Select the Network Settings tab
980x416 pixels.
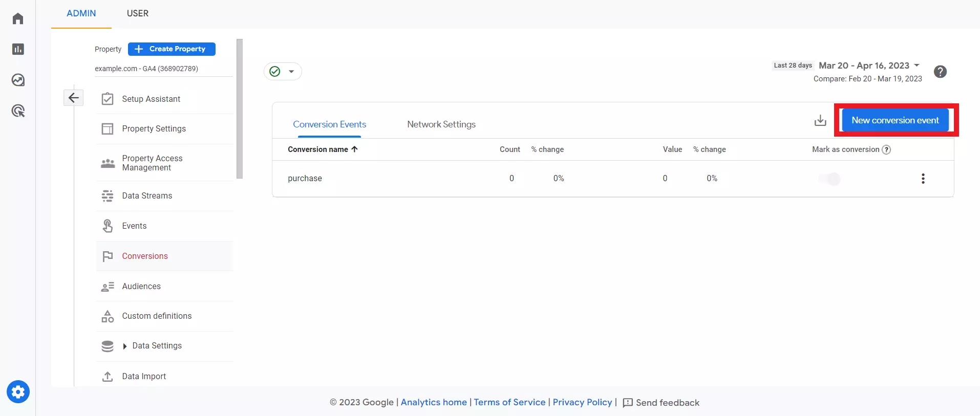point(441,124)
